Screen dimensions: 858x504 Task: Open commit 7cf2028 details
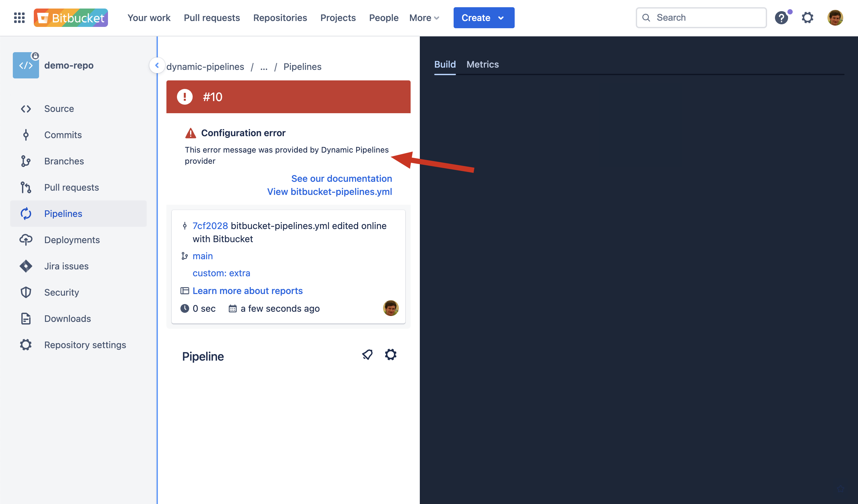210,226
